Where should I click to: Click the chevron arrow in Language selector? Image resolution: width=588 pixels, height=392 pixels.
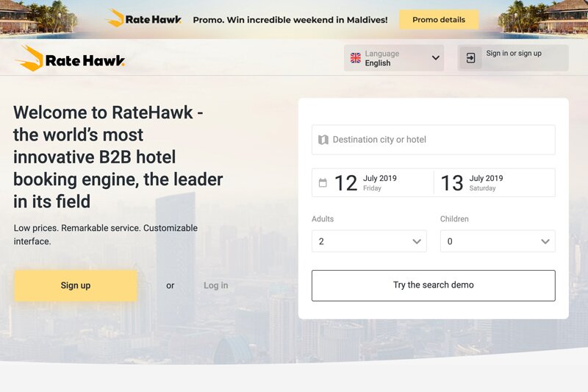[435, 58]
